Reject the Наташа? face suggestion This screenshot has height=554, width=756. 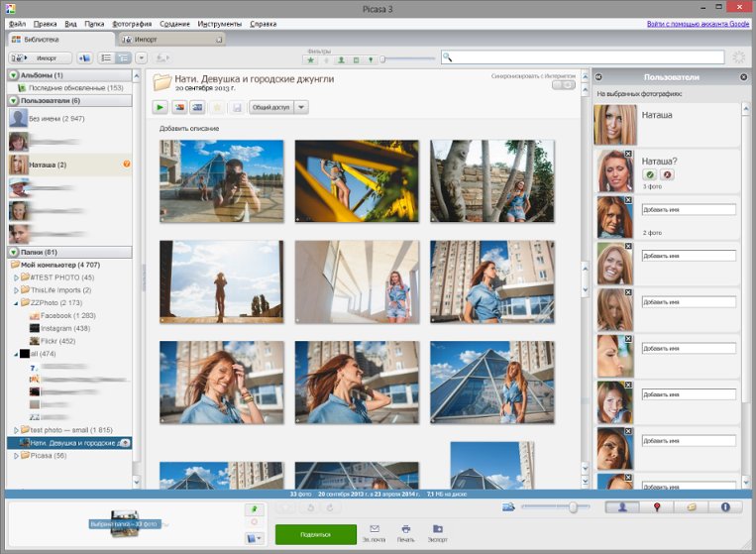coord(667,174)
